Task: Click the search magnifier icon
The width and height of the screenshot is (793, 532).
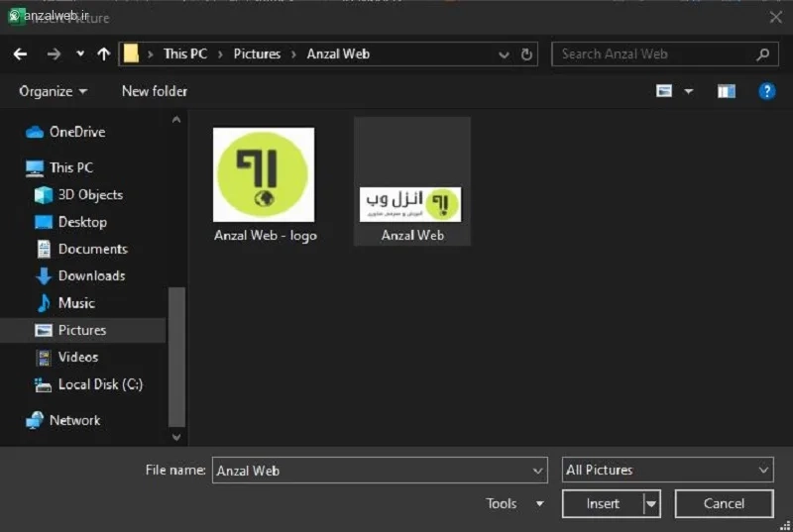Action: pos(762,54)
